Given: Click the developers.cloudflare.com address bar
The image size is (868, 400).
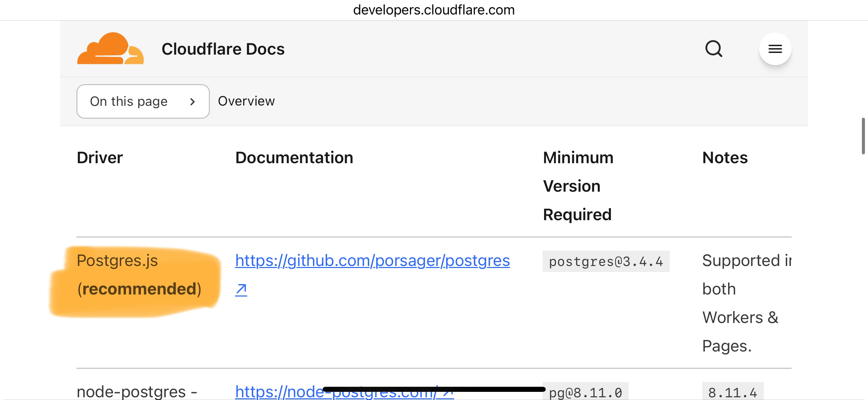Looking at the screenshot, I should (x=434, y=10).
